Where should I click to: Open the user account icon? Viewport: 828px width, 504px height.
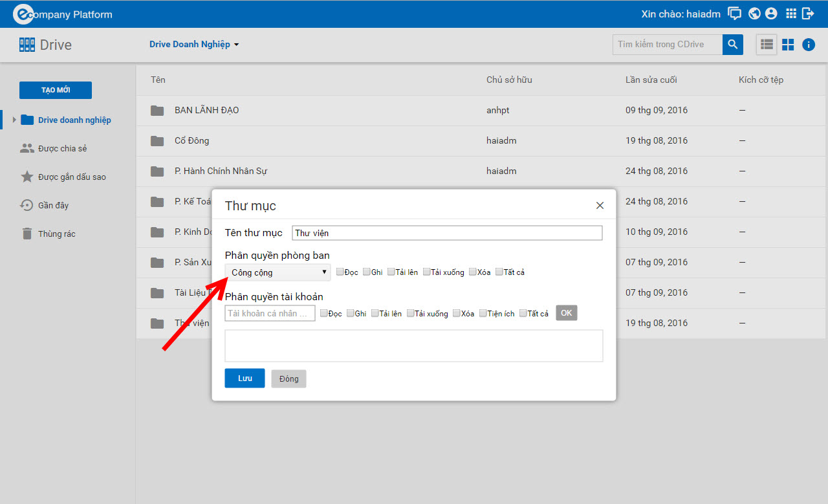[x=770, y=13]
